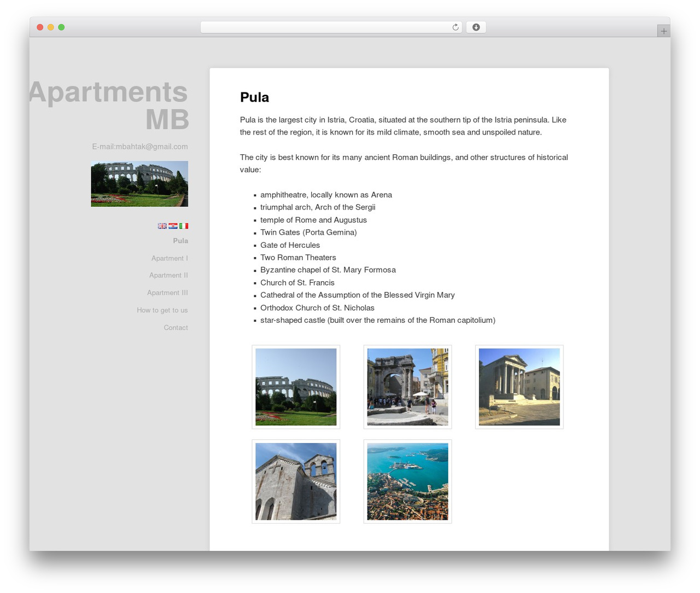Minimize the window with the yellow button

pyautogui.click(x=51, y=27)
